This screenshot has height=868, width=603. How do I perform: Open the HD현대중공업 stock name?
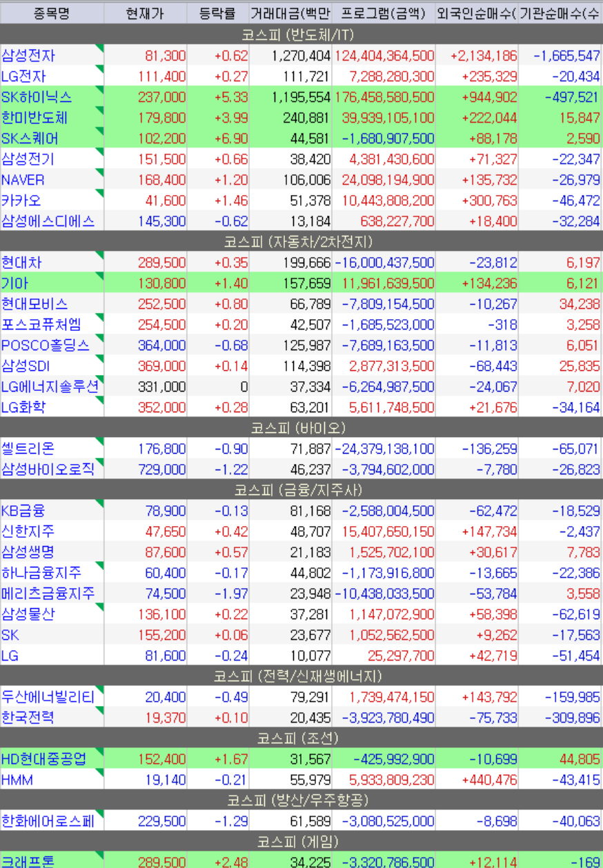[44, 759]
